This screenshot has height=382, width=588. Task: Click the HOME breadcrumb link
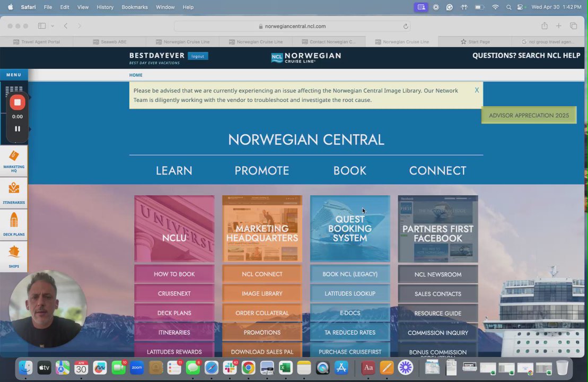136,75
